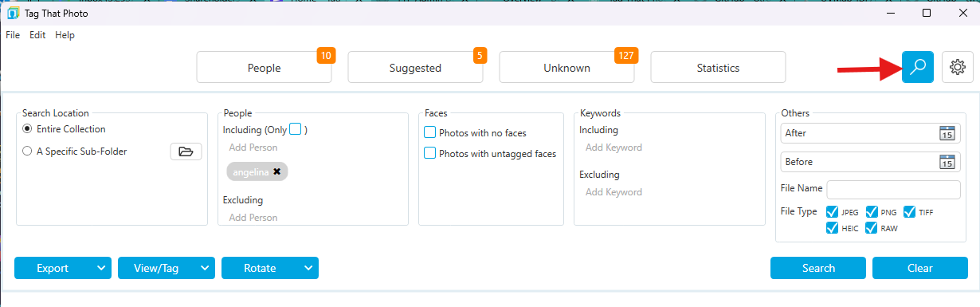Open the Help menu
This screenshot has height=307, width=980.
65,35
